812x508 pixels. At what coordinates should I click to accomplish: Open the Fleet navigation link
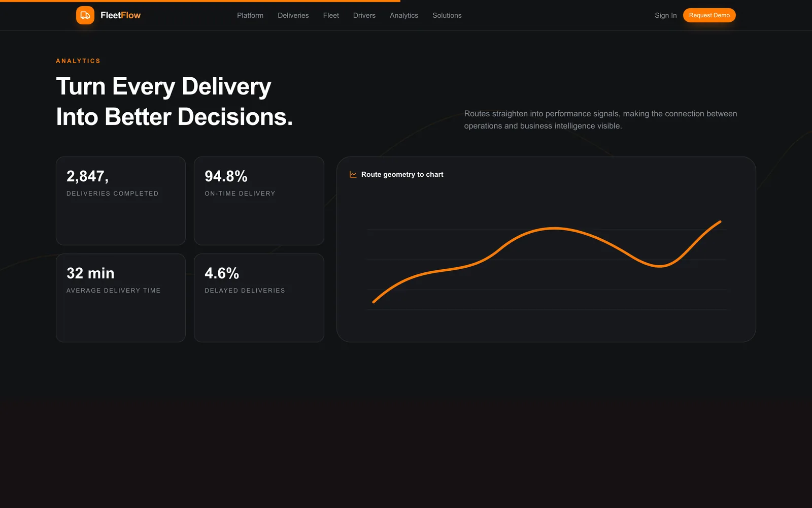(x=331, y=15)
